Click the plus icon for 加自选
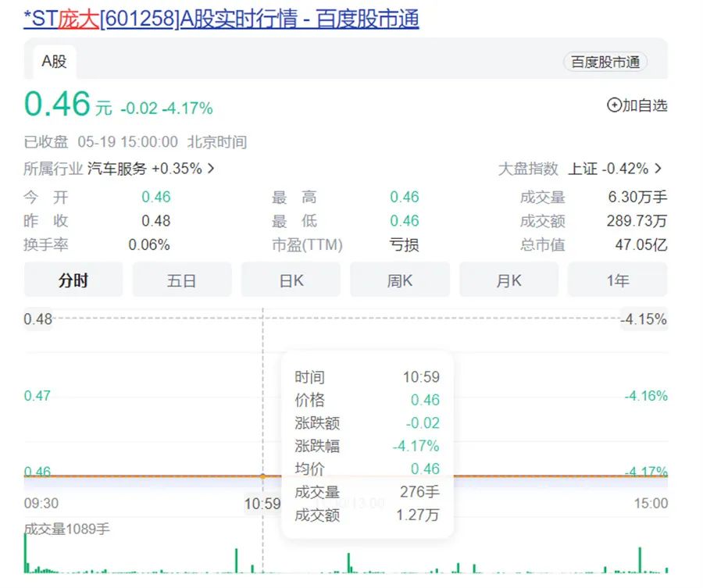Viewport: 703px width, 588px height. (x=614, y=105)
